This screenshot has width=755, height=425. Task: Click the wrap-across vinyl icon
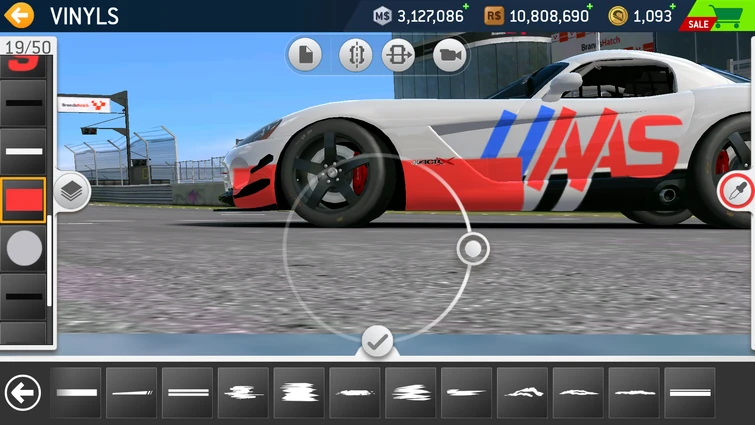tap(399, 55)
